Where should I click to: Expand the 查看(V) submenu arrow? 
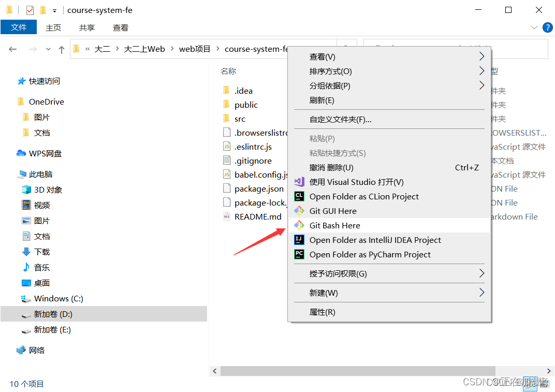pos(481,56)
